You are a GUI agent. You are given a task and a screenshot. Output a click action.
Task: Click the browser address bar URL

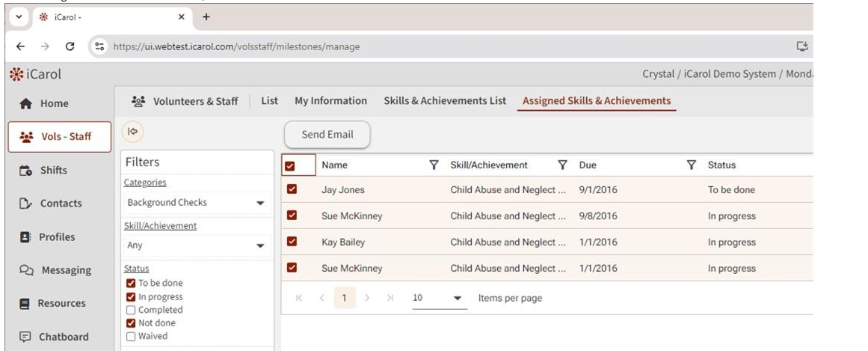[x=236, y=46]
